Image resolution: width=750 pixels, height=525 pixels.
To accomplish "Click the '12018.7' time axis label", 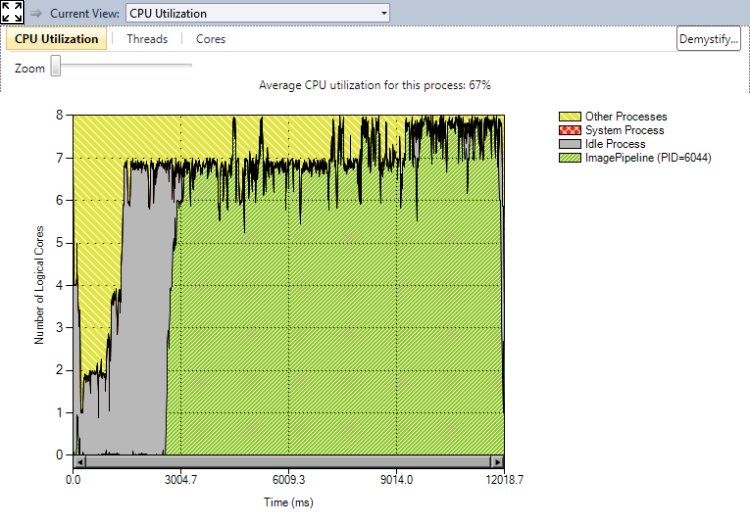I will [505, 480].
